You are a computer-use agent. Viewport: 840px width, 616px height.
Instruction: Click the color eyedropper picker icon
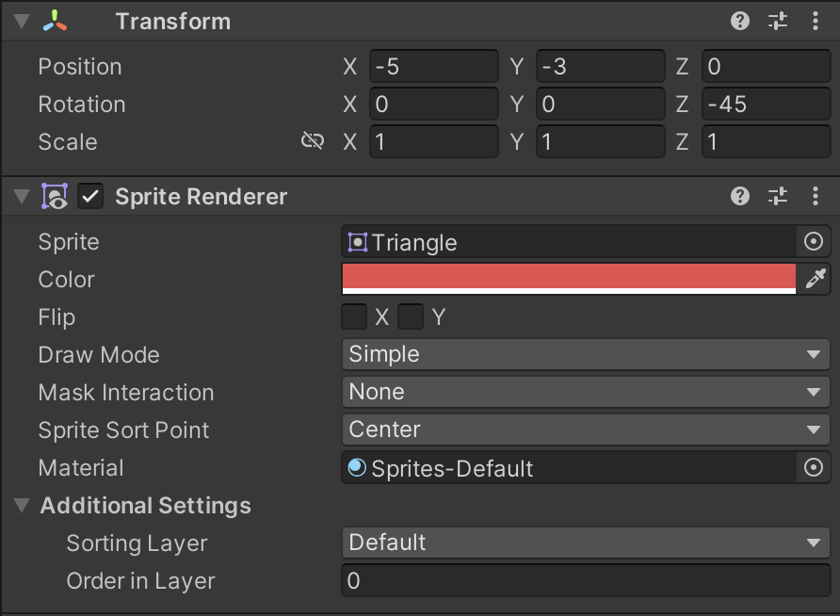pos(816,279)
